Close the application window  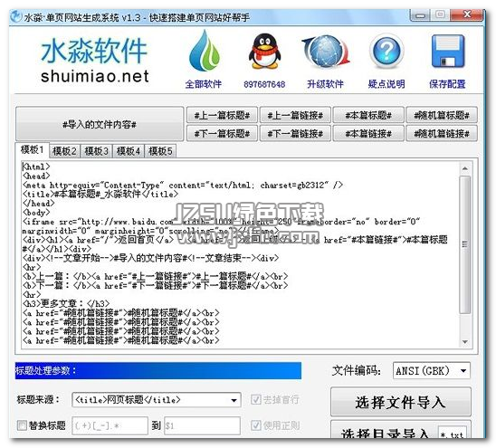click(467, 14)
